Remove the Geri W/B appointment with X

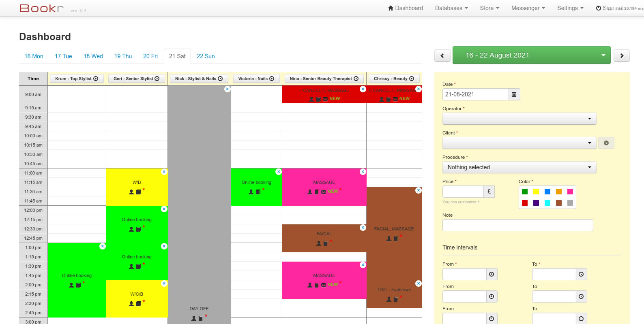[164, 172]
